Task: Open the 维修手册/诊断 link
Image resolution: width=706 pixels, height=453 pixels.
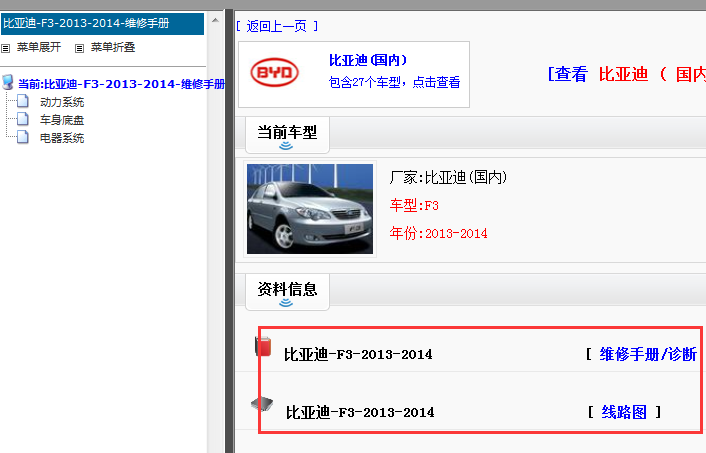Action: (647, 354)
